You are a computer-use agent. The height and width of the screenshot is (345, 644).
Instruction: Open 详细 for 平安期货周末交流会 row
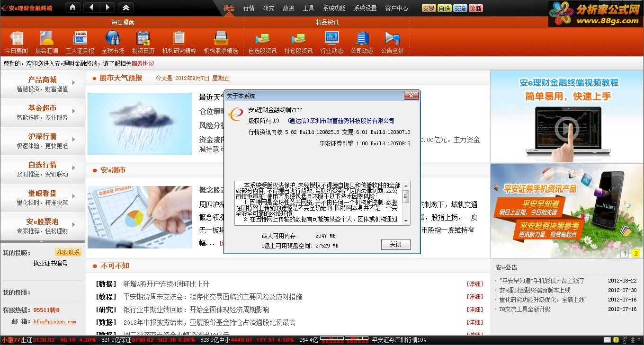tap(475, 297)
